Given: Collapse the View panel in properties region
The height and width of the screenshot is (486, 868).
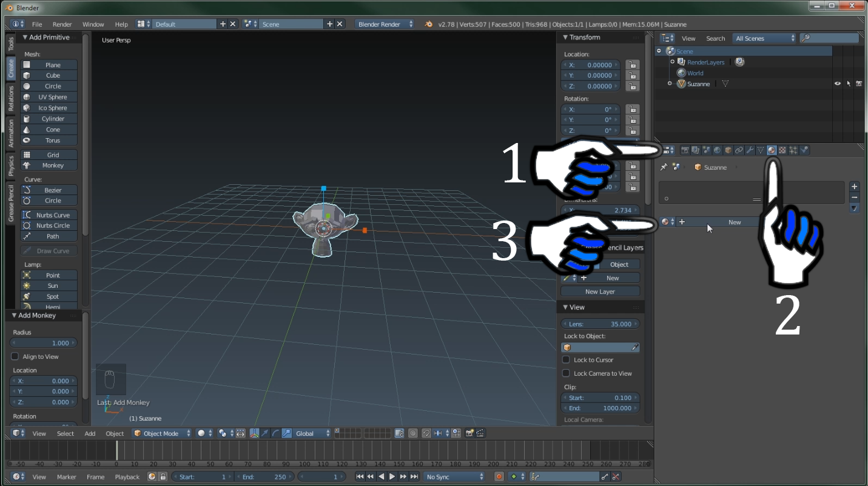Looking at the screenshot, I should (x=566, y=307).
